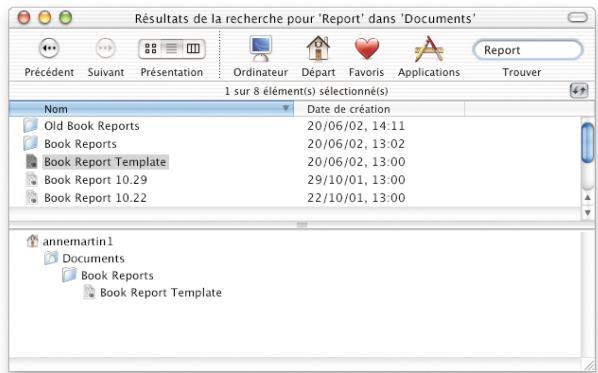Screen dimensions: 598x373
Task: Click the Documents folder icon in path pane
Action: click(51, 258)
